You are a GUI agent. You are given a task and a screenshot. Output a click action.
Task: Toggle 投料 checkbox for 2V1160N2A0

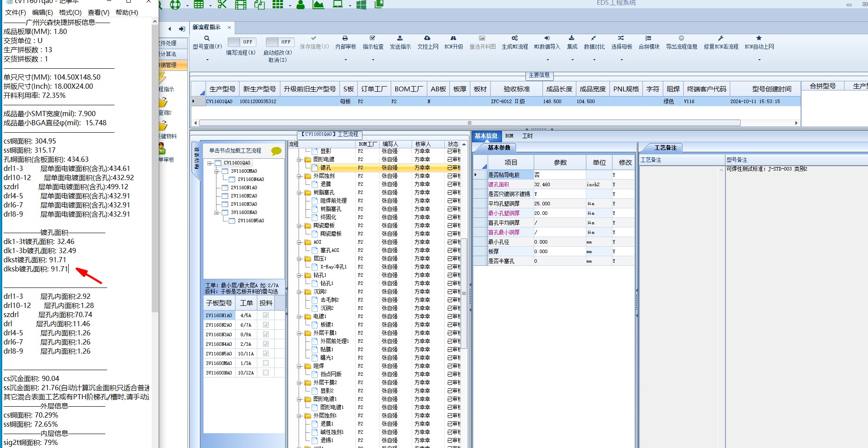point(266,325)
